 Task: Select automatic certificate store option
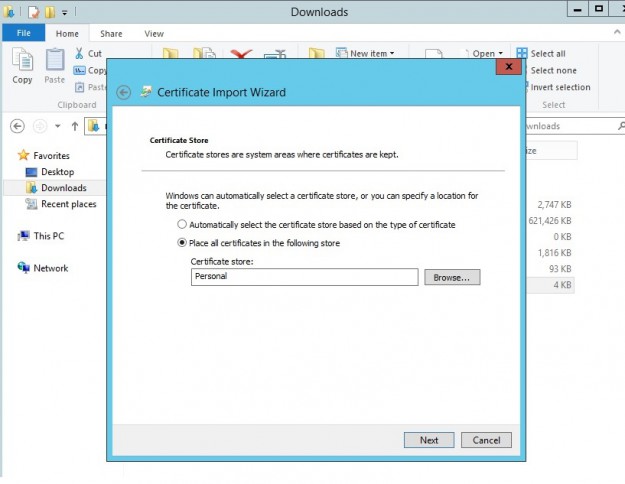pyautogui.click(x=182, y=224)
